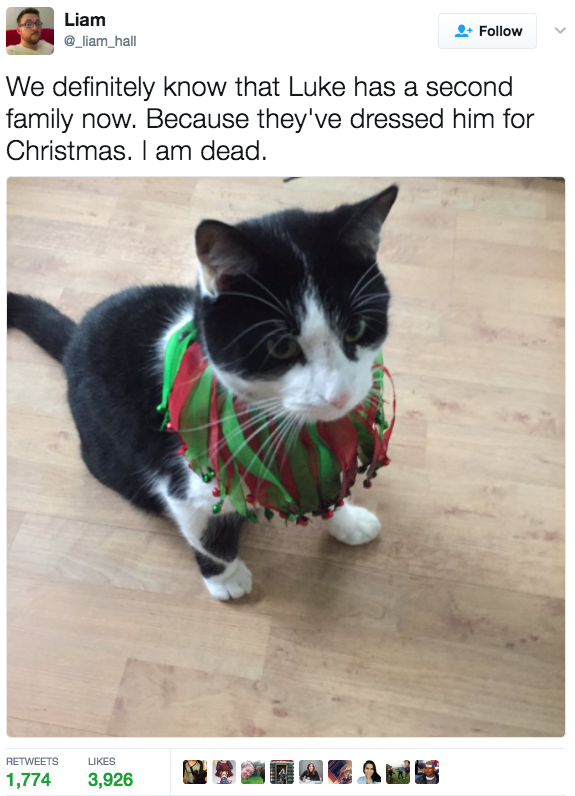The height and width of the screenshot is (796, 575).
Task: Open the last avatar of man in cap
Action: pos(427,772)
